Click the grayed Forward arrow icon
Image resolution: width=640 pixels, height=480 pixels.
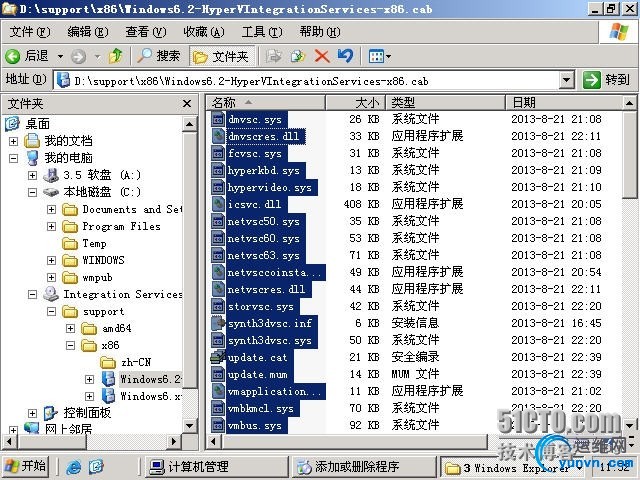(78, 56)
